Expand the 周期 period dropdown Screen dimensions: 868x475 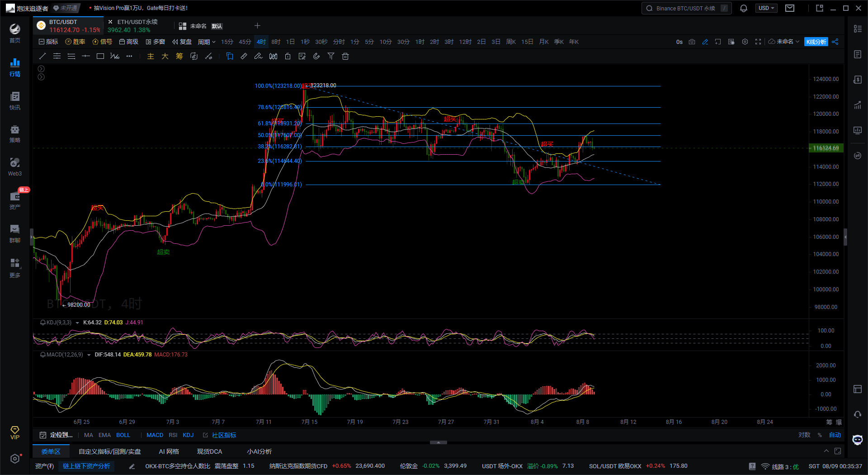[x=207, y=42]
